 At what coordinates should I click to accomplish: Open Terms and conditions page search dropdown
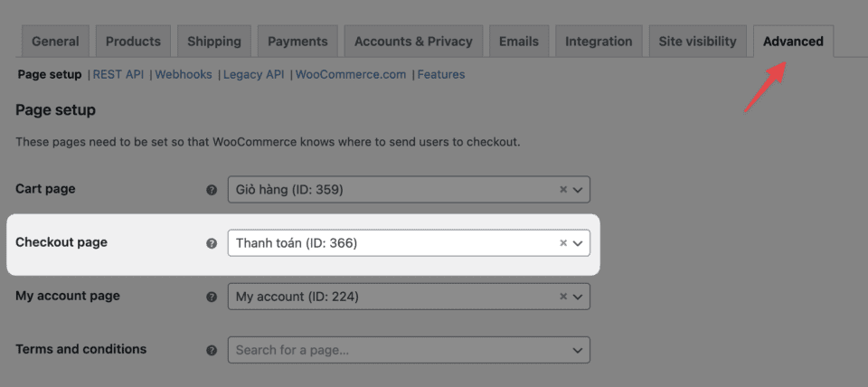pos(578,350)
